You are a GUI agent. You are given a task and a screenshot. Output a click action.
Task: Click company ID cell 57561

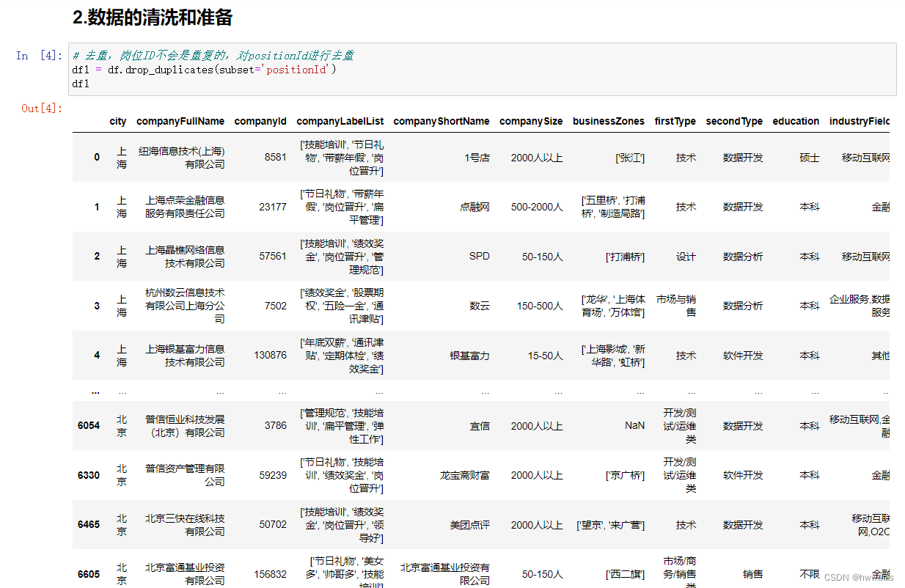[273, 256]
